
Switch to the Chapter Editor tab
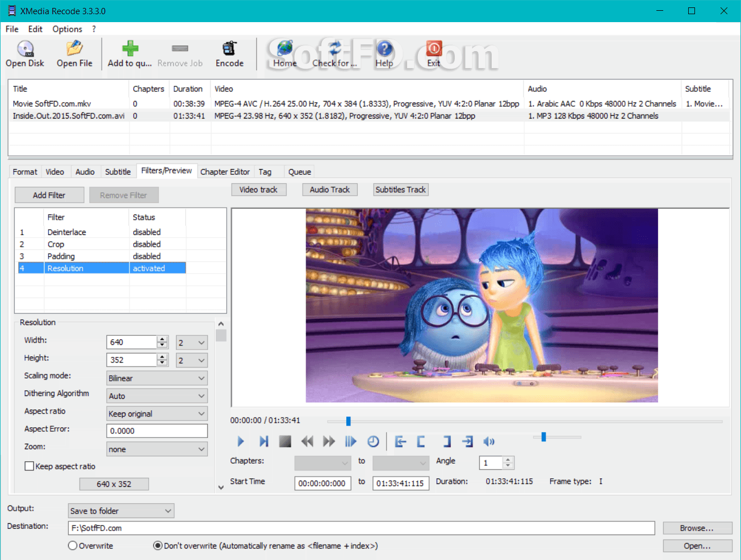[225, 172]
